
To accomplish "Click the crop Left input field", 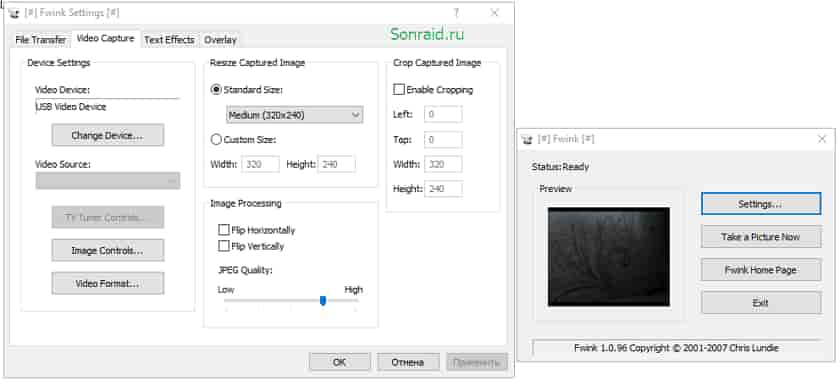I will [x=443, y=114].
